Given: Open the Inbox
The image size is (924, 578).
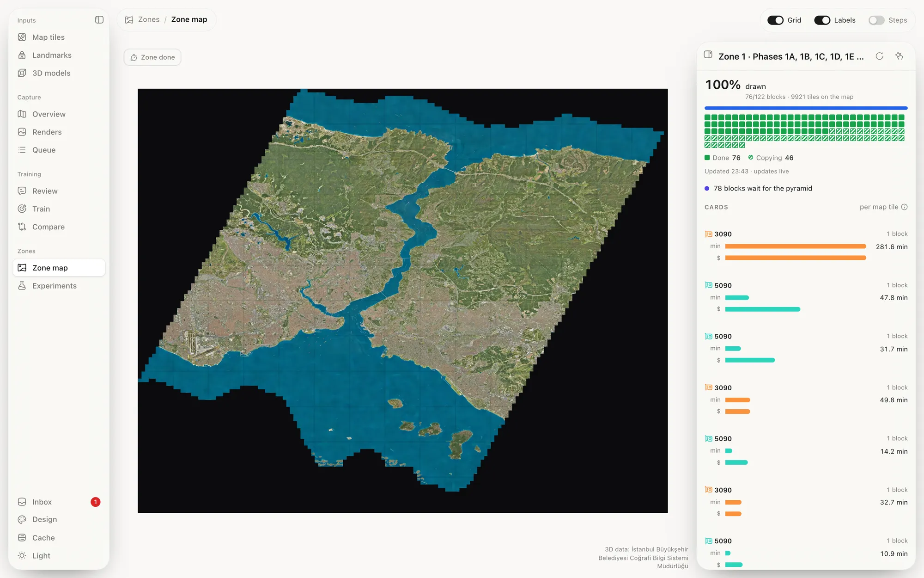Looking at the screenshot, I should [x=59, y=502].
